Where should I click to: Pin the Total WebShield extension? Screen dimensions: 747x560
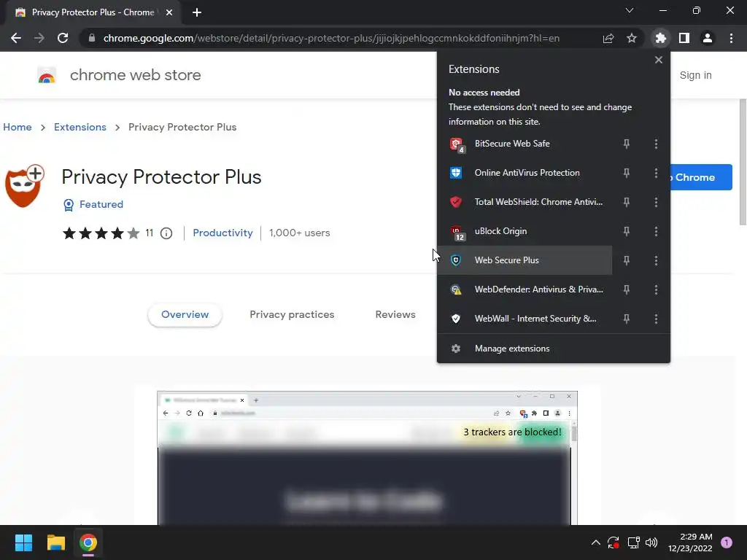tap(627, 202)
